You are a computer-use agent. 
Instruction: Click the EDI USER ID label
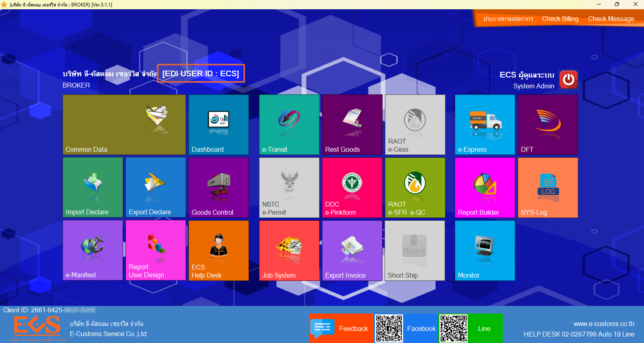click(201, 73)
